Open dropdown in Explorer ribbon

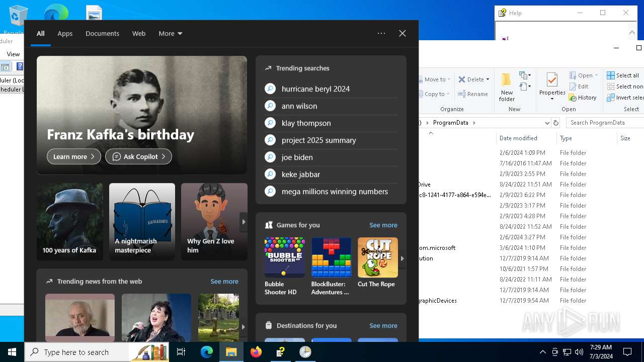point(584,75)
